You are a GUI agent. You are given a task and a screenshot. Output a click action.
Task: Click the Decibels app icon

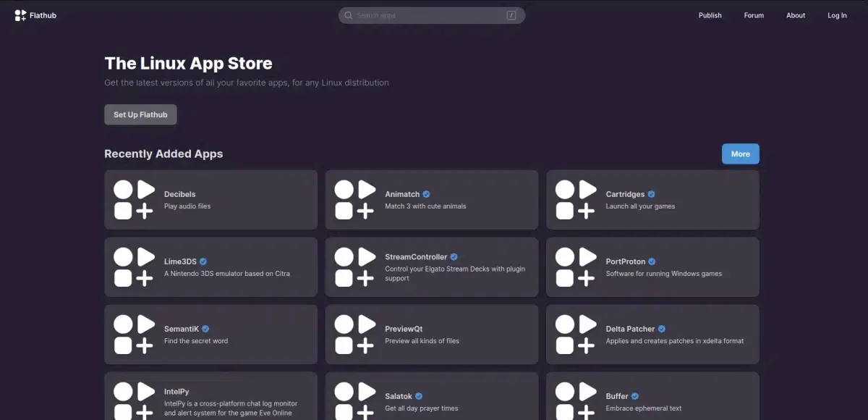pyautogui.click(x=135, y=200)
